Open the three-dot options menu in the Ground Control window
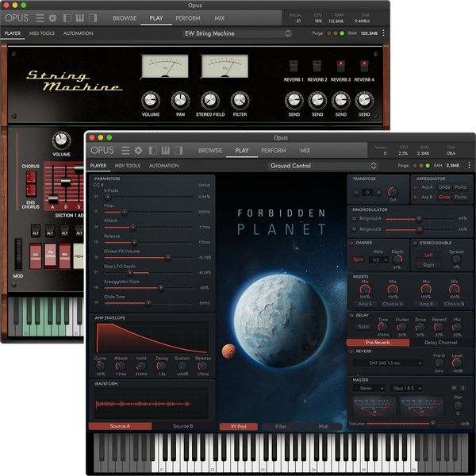 coord(469,166)
